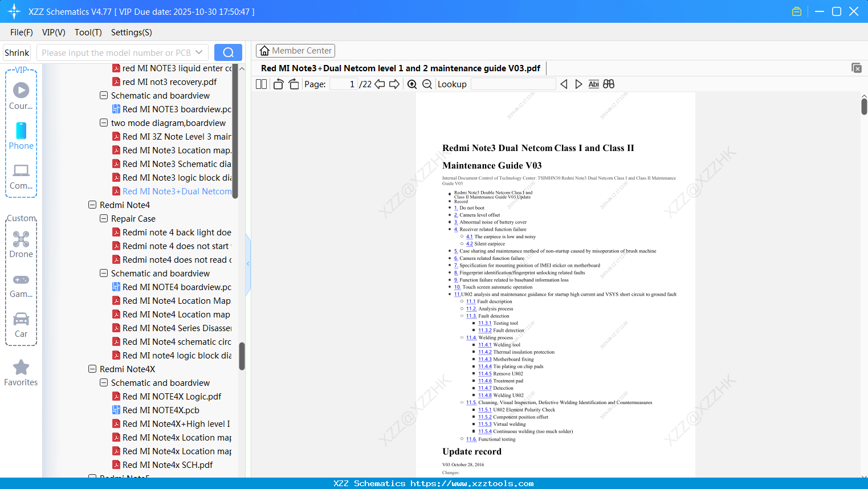This screenshot has height=489, width=868.
Task: Click the blue magnifier search button
Action: click(x=228, y=52)
